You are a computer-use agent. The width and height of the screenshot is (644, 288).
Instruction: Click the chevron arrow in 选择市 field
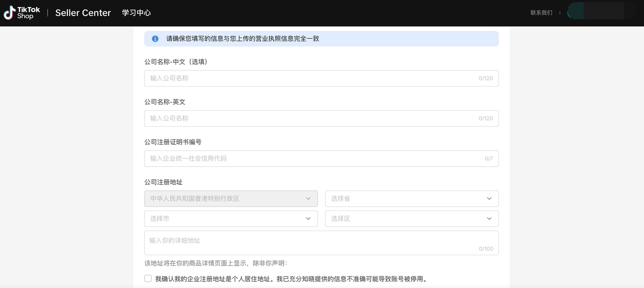tap(308, 219)
